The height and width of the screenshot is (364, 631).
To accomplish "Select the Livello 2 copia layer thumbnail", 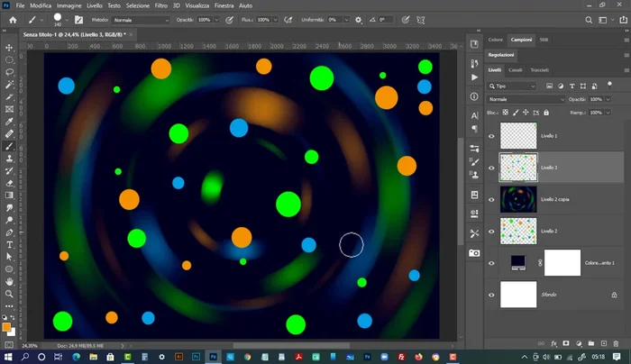I will coord(518,199).
